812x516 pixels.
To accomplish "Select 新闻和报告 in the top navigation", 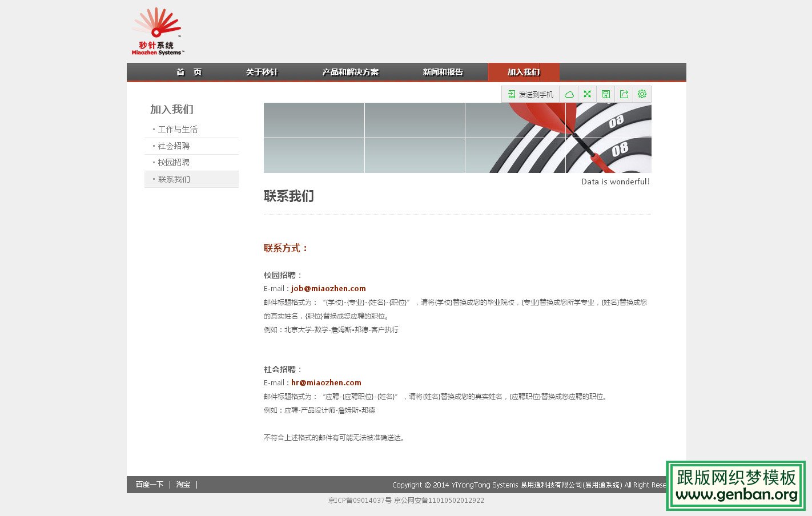I will click(443, 72).
